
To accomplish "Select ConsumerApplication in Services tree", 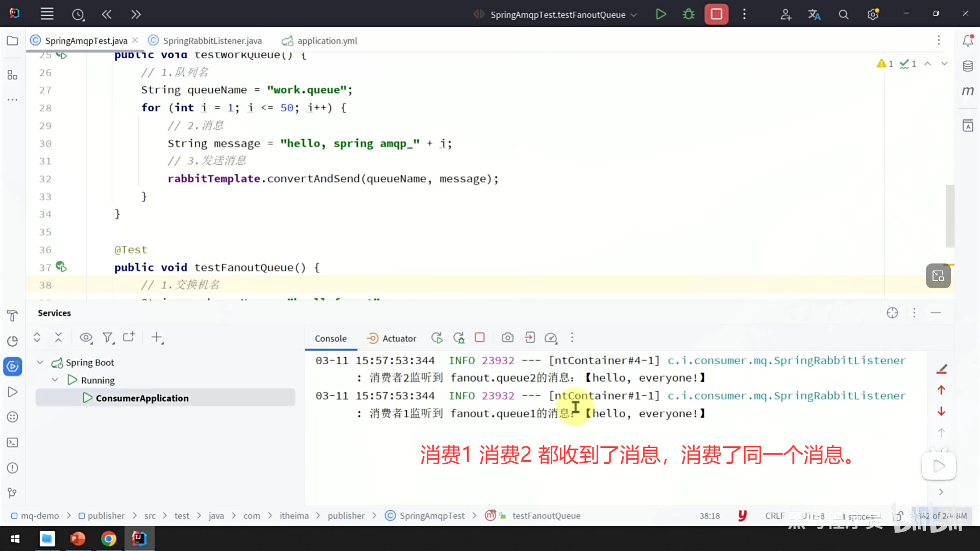I will pos(142,398).
